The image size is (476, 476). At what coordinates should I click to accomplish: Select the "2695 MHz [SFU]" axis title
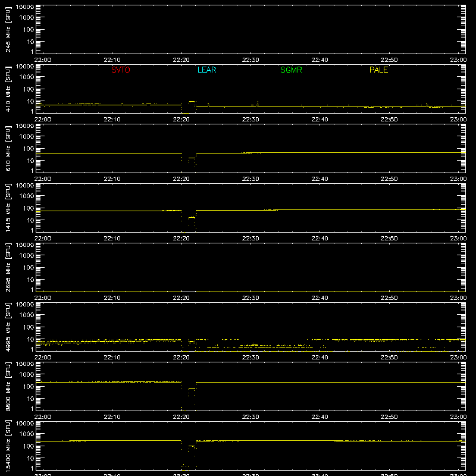coord(8,268)
